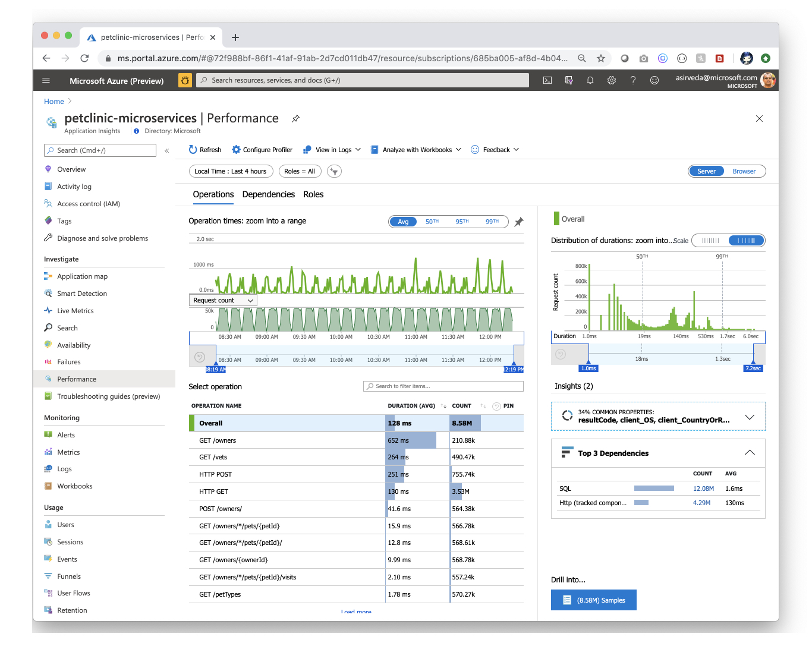The height and width of the screenshot is (665, 812).
Task: Select the 95th percentile option
Action: (462, 222)
